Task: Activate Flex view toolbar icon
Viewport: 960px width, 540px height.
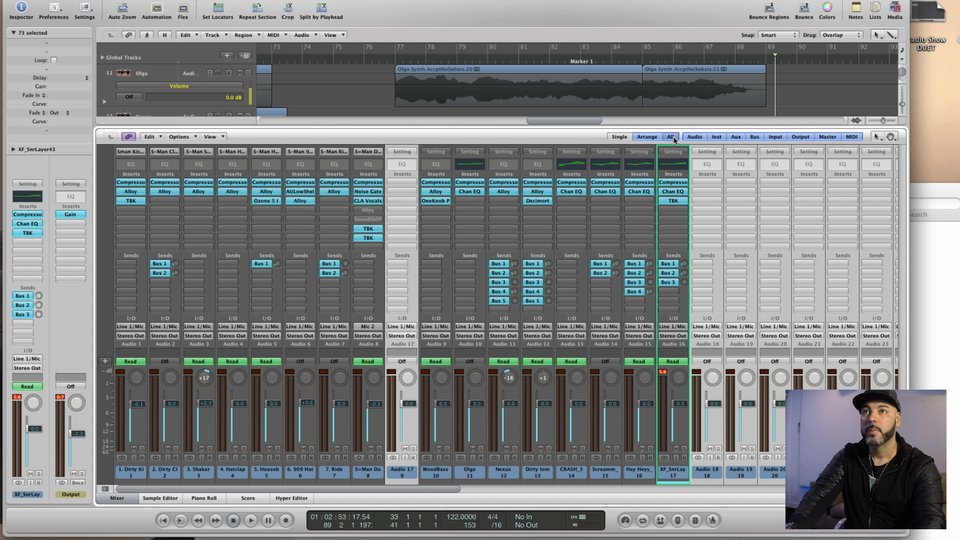Action: 182,9
